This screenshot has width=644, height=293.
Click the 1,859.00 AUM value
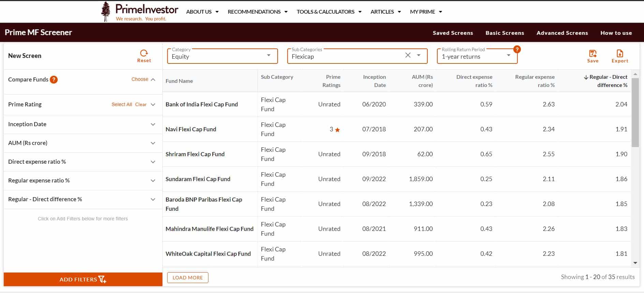pyautogui.click(x=421, y=179)
